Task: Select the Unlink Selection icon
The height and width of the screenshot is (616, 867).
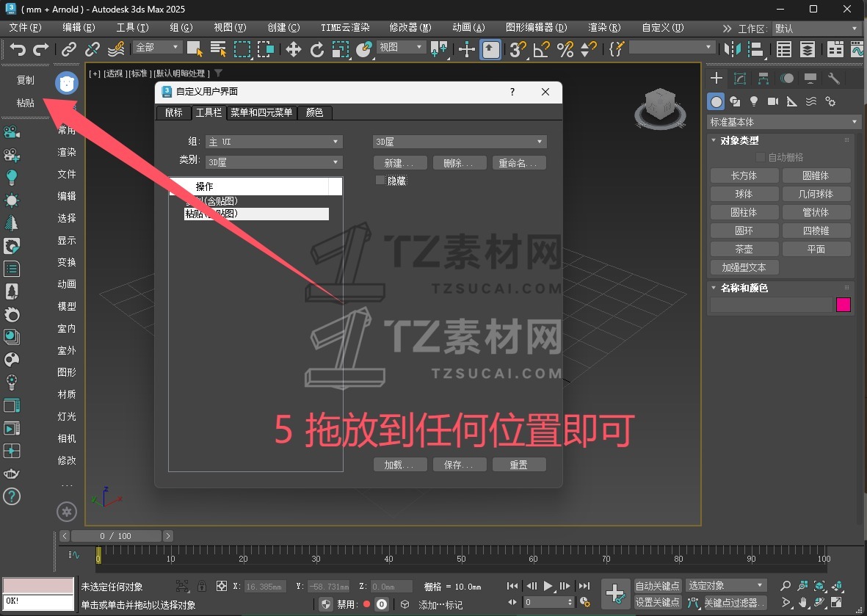Action: click(x=92, y=50)
